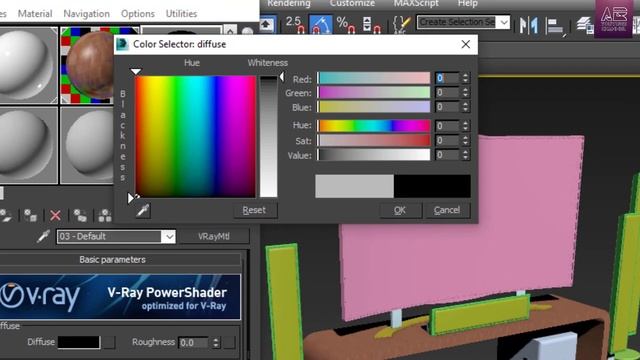Click the Hue rainbow slider
640x360 pixels.
[x=373, y=125]
